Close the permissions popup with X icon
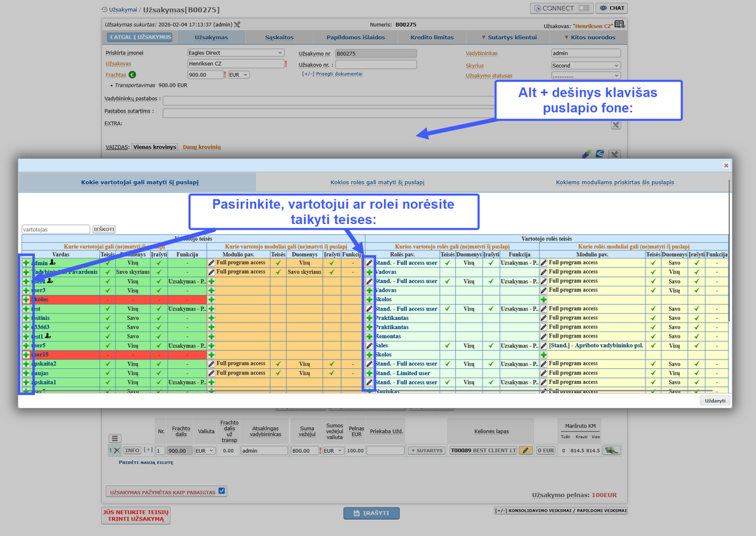Viewport: 756px width, 536px height. tap(726, 166)
